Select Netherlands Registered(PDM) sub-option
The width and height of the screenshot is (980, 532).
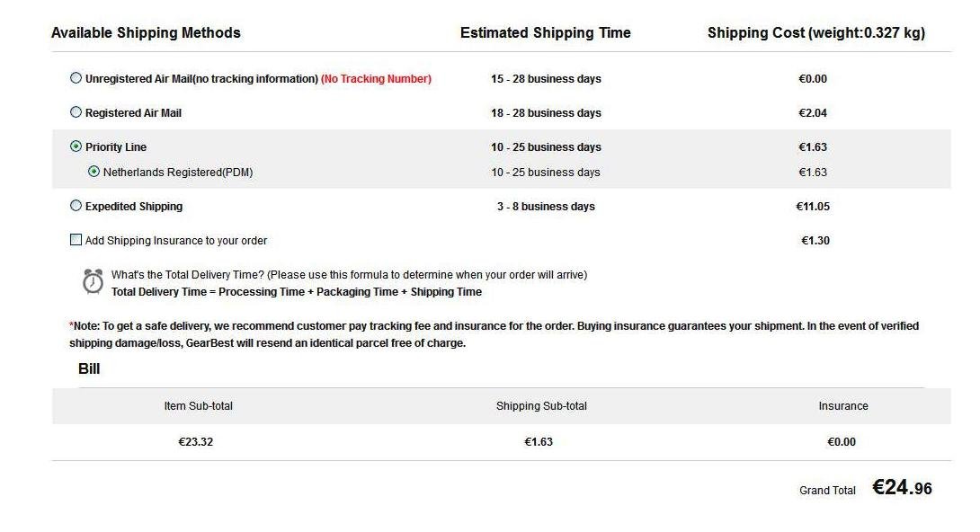pyautogui.click(x=94, y=171)
